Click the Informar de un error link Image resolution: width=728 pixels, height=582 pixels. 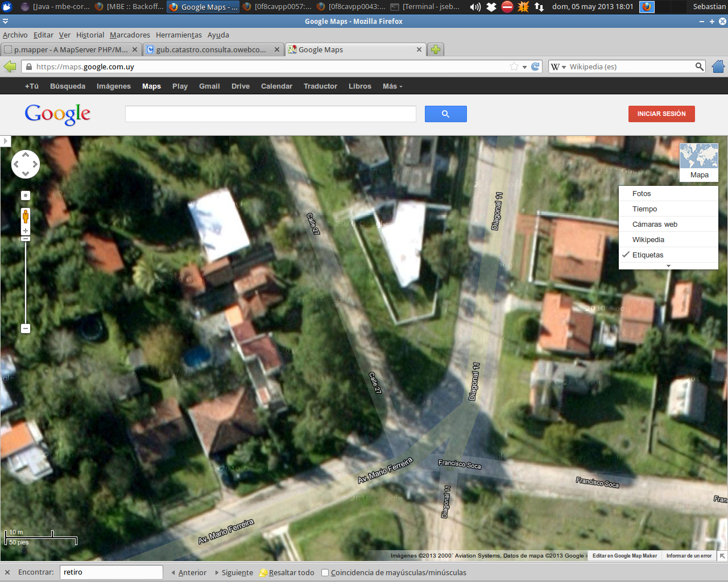click(x=689, y=556)
